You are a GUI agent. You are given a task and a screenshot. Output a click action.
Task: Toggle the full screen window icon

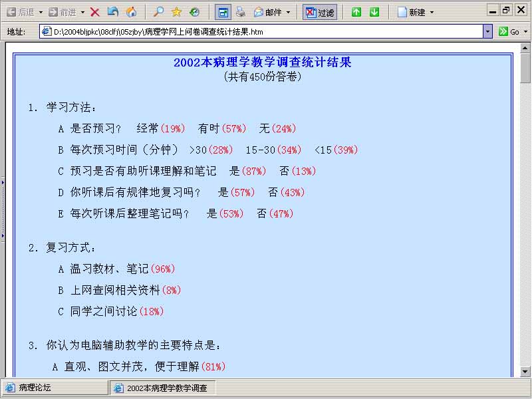point(223,13)
